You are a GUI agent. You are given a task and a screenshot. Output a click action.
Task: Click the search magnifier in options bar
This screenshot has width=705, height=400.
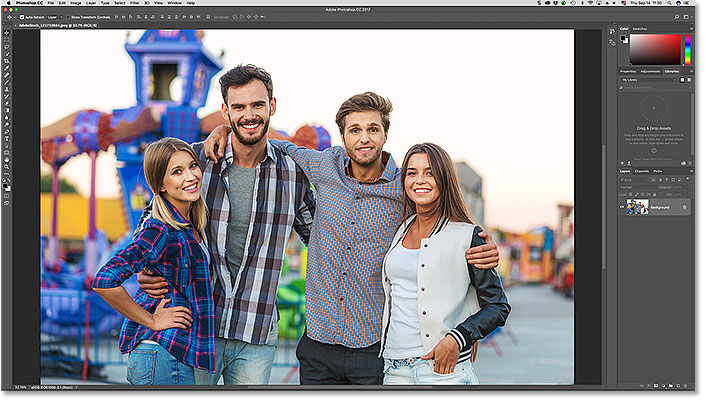tap(677, 17)
